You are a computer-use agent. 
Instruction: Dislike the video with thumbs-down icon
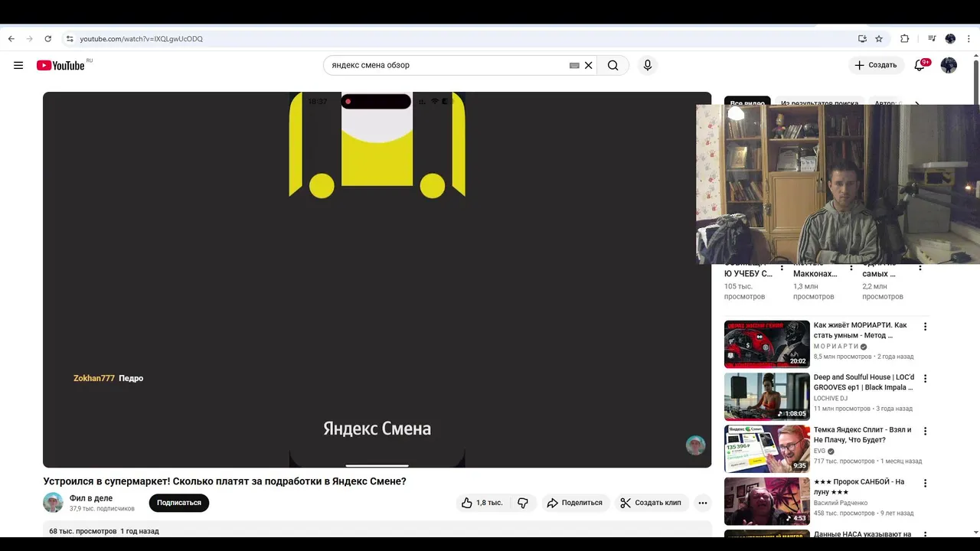point(523,503)
